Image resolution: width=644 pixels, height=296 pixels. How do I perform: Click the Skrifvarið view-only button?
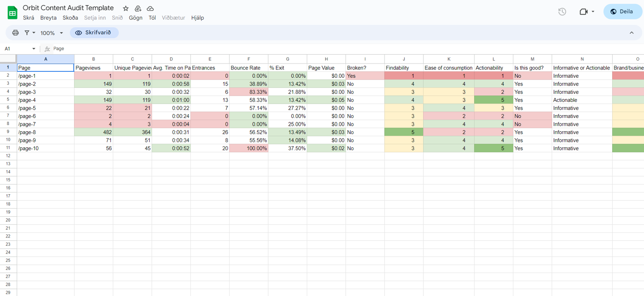(94, 33)
